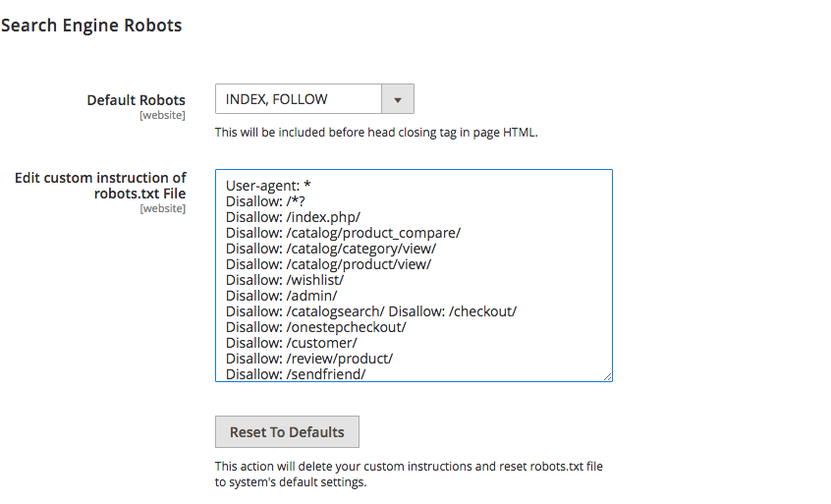
Task: Click the Default Robots field label
Action: tap(137, 100)
